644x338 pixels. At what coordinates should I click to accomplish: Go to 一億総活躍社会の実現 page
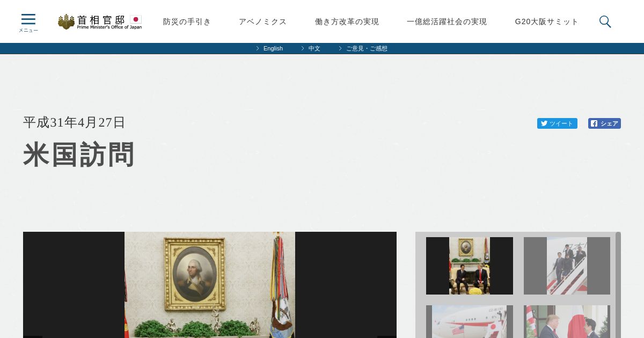click(x=447, y=21)
